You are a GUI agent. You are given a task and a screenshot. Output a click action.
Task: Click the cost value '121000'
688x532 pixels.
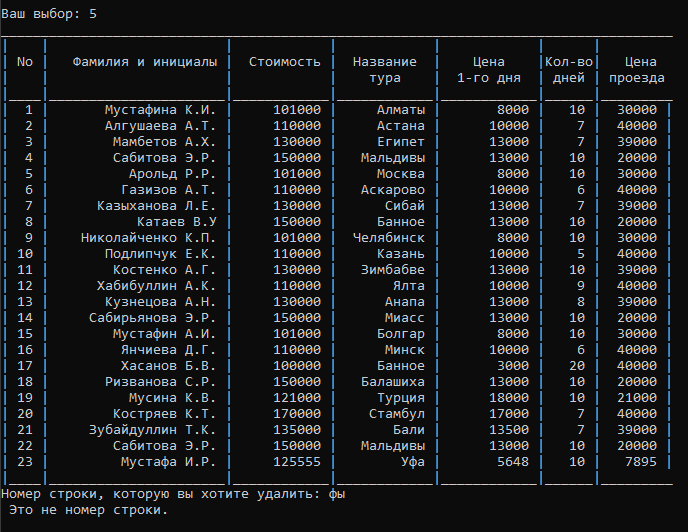297,398
